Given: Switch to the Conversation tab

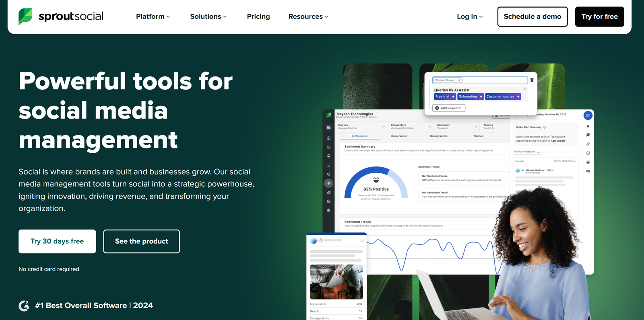Looking at the screenshot, I should point(399,136).
